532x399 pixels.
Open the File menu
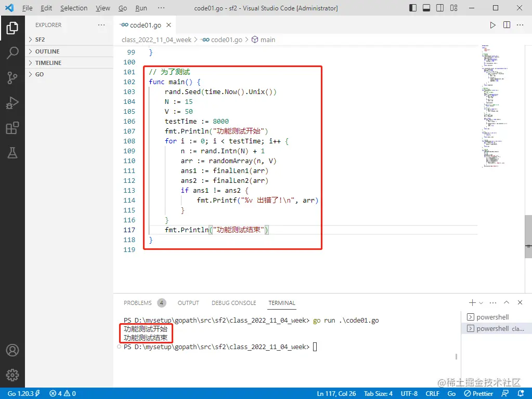point(27,8)
